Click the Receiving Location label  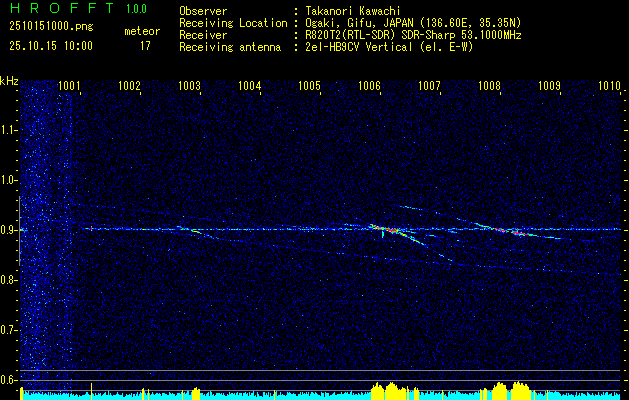tap(233, 23)
